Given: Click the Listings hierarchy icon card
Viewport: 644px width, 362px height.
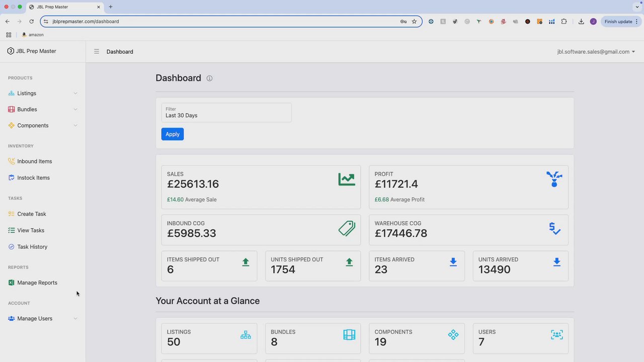Looking at the screenshot, I should tap(246, 335).
